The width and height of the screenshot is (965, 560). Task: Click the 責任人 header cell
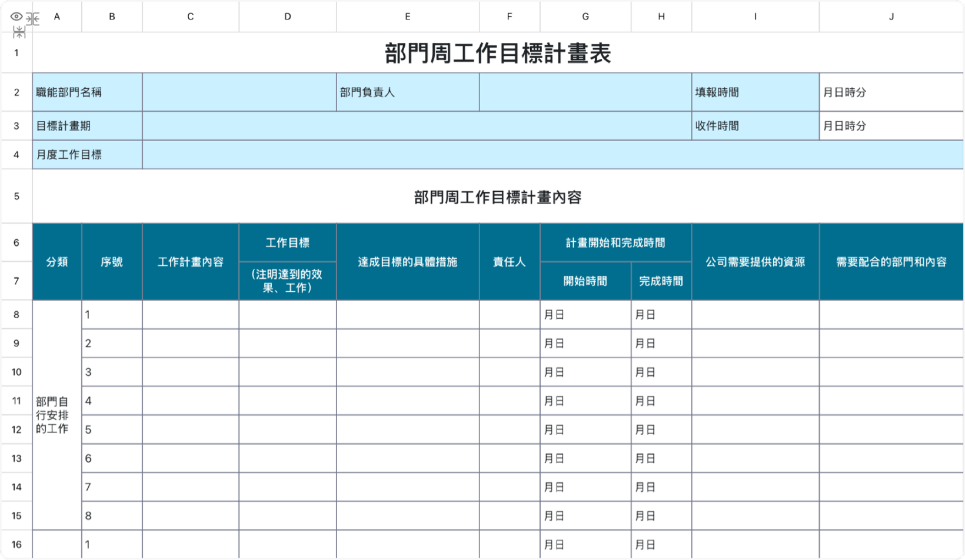point(510,262)
